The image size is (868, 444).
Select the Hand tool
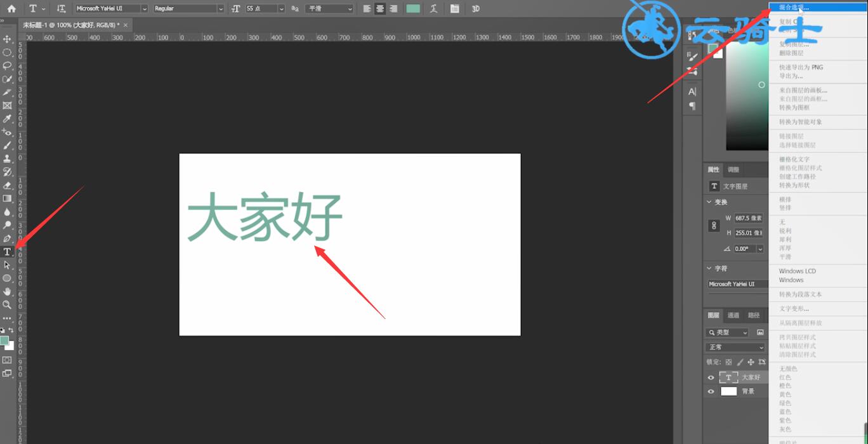pyautogui.click(x=8, y=292)
